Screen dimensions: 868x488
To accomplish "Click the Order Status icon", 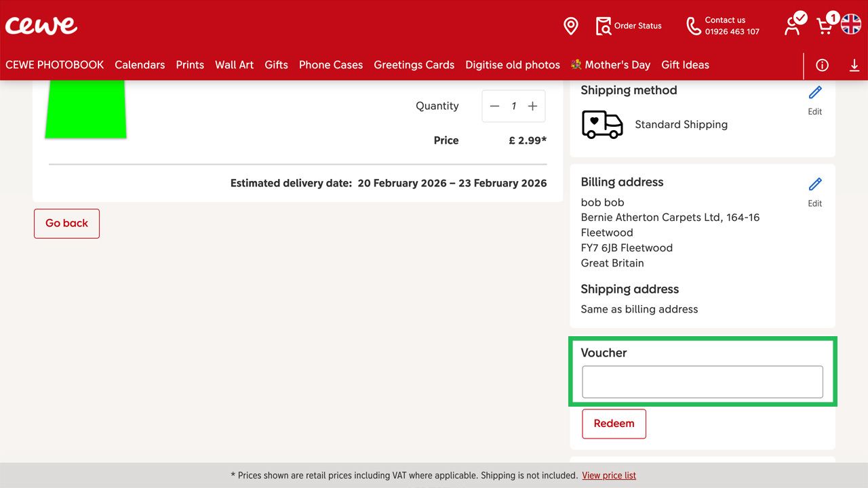I will click(603, 26).
